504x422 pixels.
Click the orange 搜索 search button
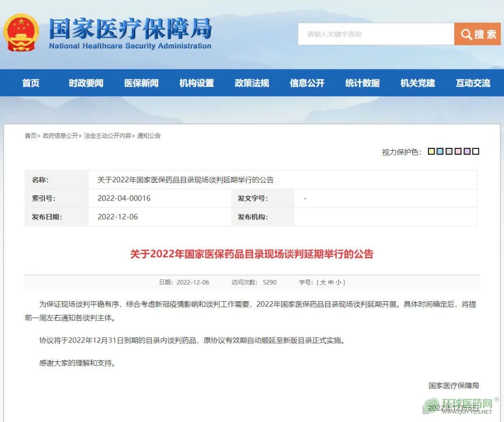(x=477, y=34)
